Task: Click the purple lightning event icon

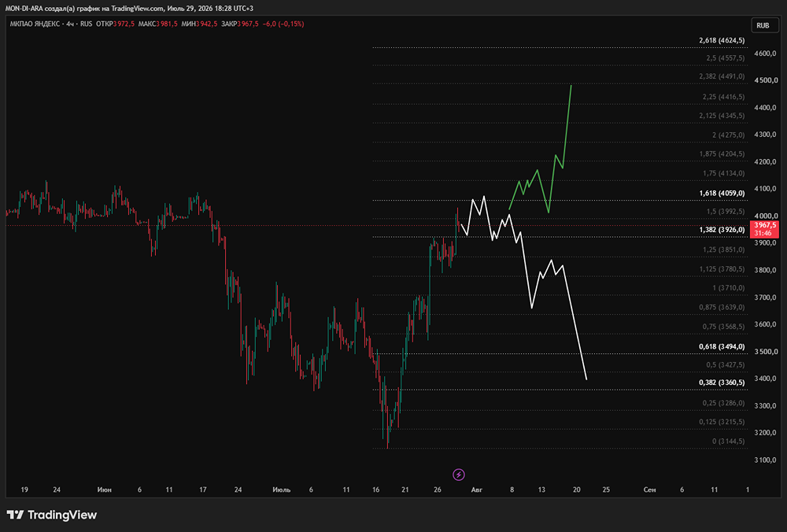Action: click(458, 475)
